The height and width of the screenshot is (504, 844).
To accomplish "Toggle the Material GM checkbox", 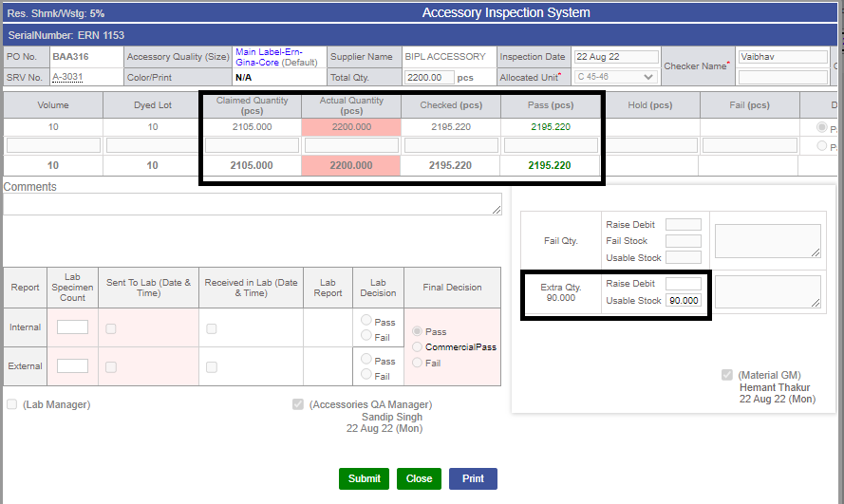I will click(726, 375).
